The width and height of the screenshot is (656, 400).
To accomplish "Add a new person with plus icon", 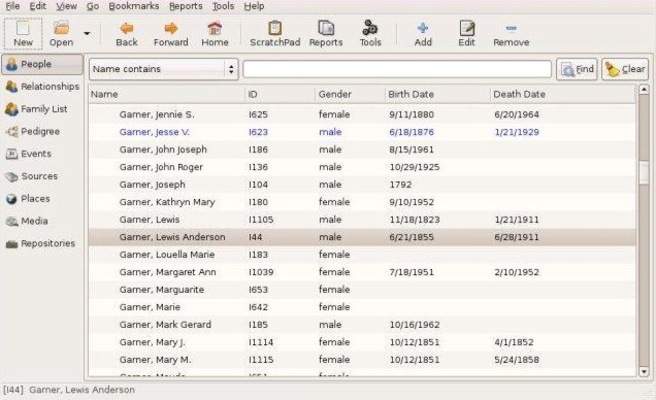I will click(x=423, y=33).
